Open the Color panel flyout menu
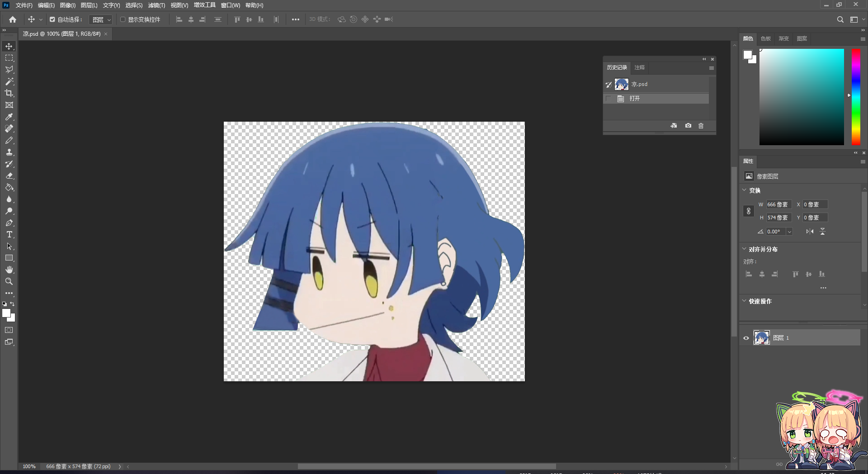The width and height of the screenshot is (868, 474). click(x=863, y=39)
